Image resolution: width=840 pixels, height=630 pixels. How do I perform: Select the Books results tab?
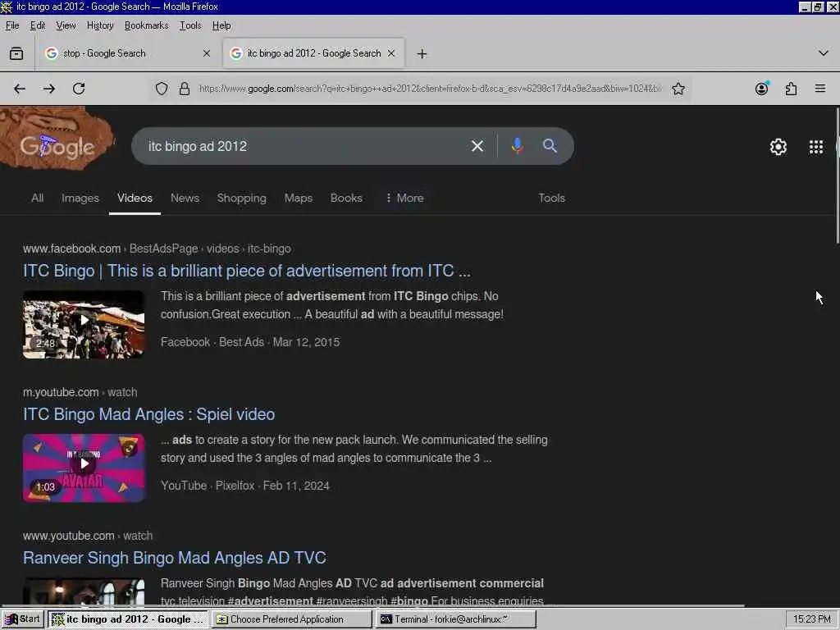point(346,199)
